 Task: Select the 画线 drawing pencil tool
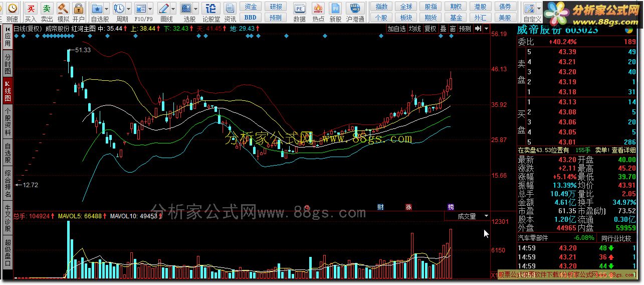163,9
